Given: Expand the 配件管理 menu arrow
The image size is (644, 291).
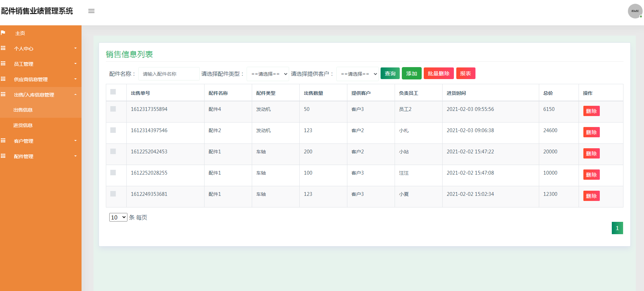Looking at the screenshot, I should [75, 156].
